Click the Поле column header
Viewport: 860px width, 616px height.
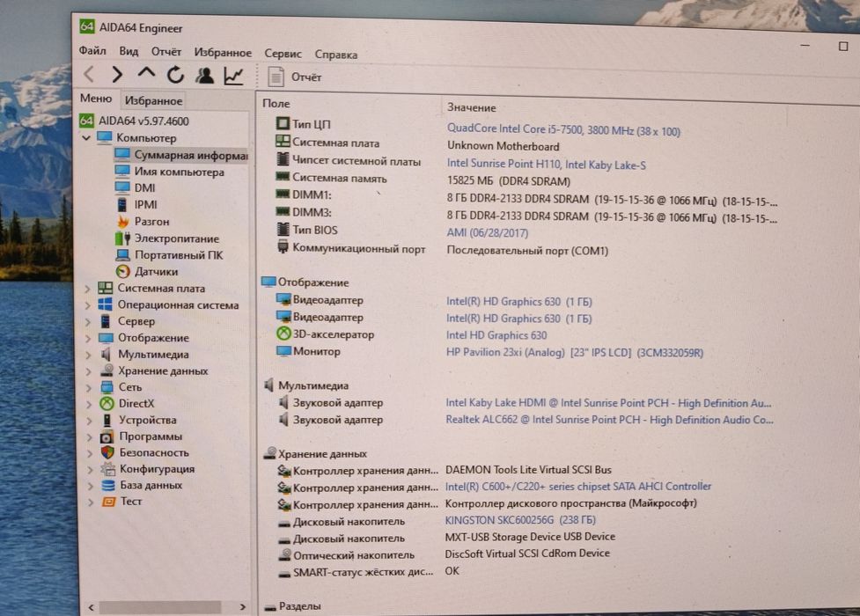(x=276, y=103)
